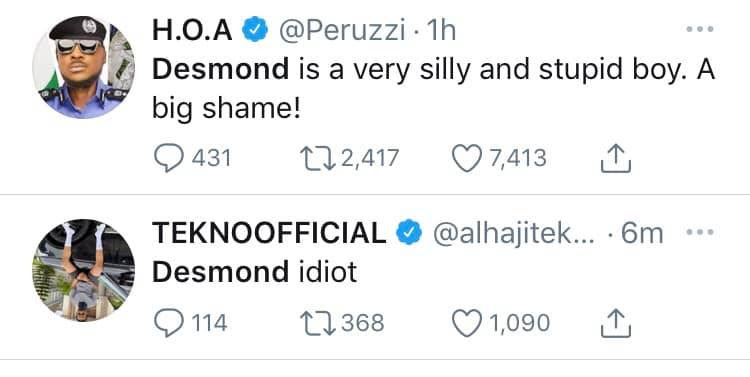Visit the @alhajitek... handle link
750x377 pixels.
(x=513, y=234)
